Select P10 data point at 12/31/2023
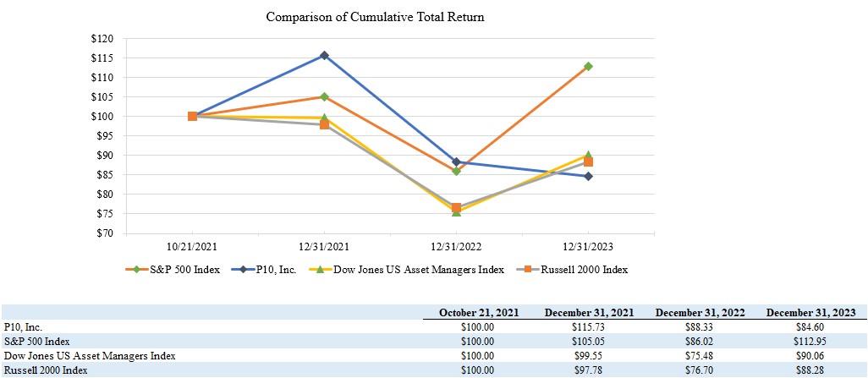The image size is (868, 378). 588,176
